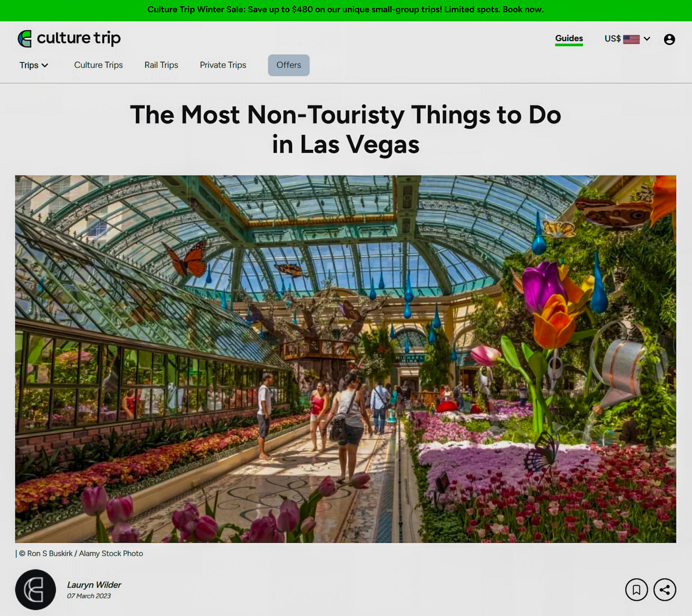Click the author avatar circle logo

36,589
